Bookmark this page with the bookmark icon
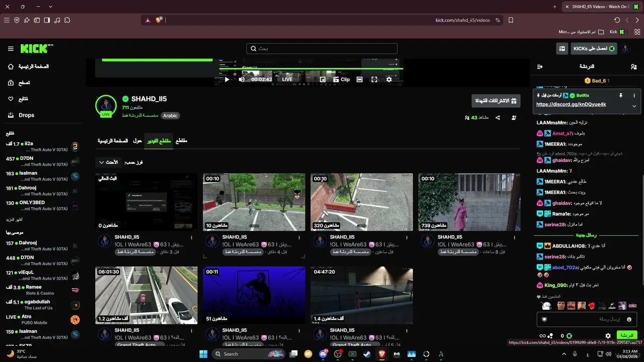The width and height of the screenshot is (644, 362). 511,20
